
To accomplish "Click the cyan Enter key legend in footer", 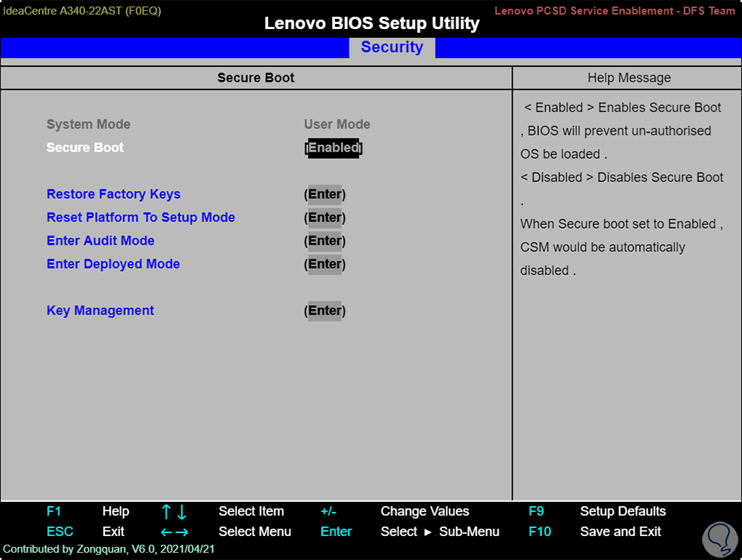I will point(336,532).
